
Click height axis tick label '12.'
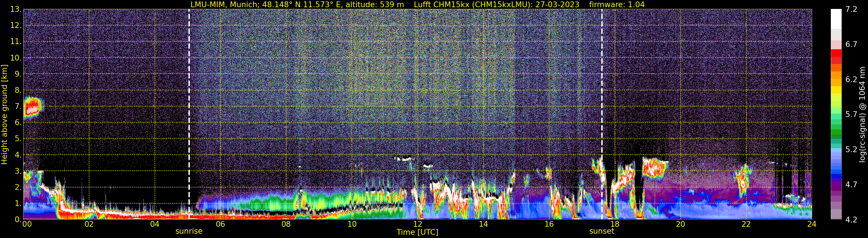click(x=16, y=26)
